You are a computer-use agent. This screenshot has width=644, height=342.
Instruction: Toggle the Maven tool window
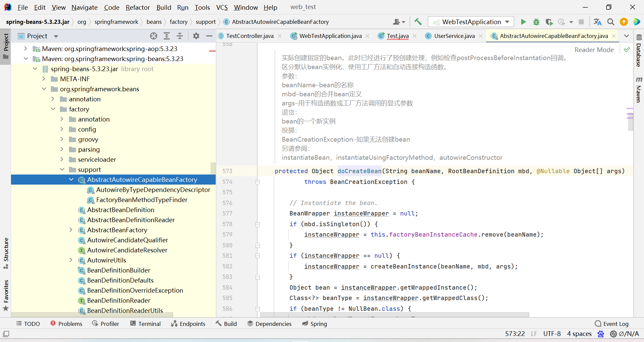point(639,90)
